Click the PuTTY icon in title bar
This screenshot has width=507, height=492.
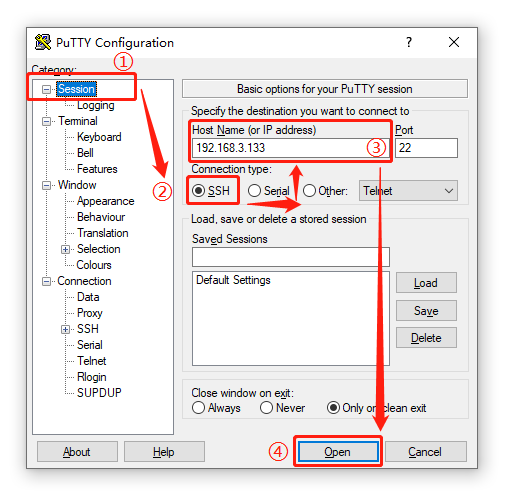coord(43,42)
